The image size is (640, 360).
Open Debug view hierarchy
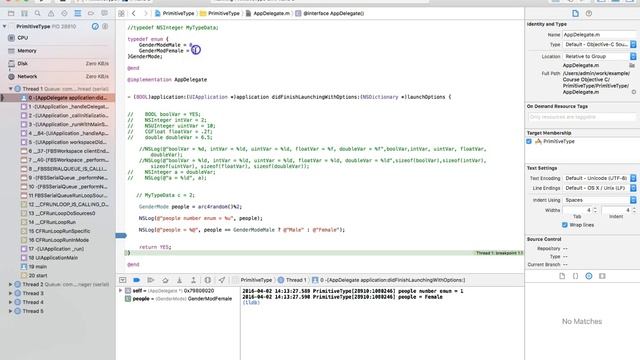point(208,280)
